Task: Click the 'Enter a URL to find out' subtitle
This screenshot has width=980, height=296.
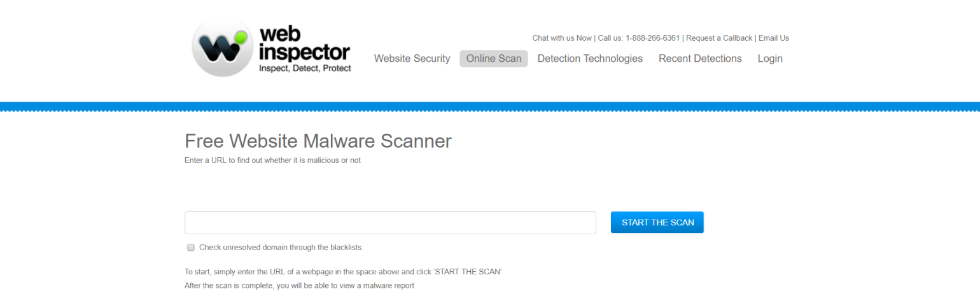Action: [x=272, y=160]
